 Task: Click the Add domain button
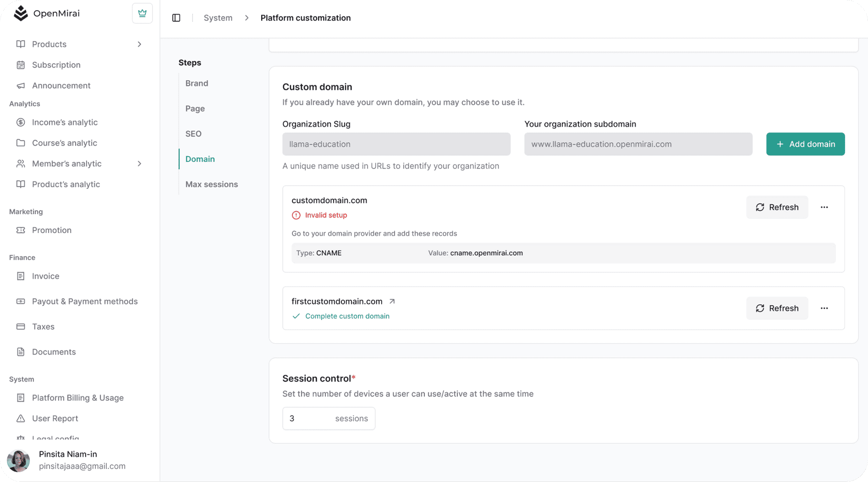[805, 144]
